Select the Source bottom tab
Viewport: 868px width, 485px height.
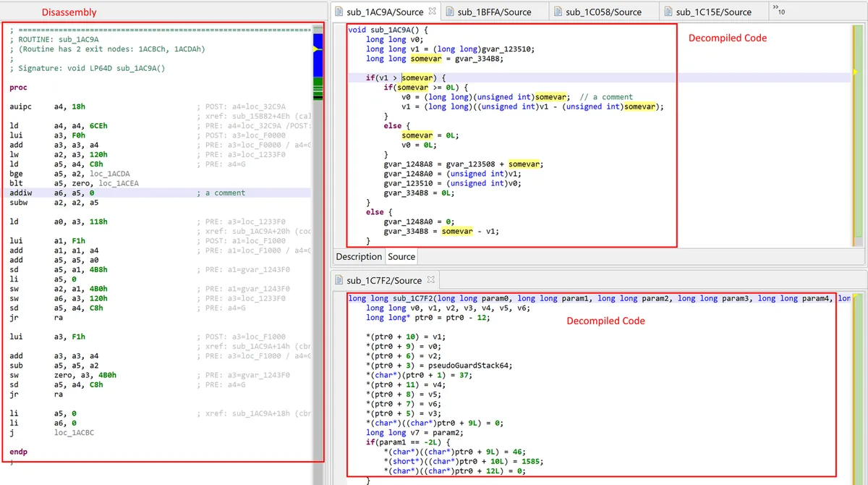(401, 256)
